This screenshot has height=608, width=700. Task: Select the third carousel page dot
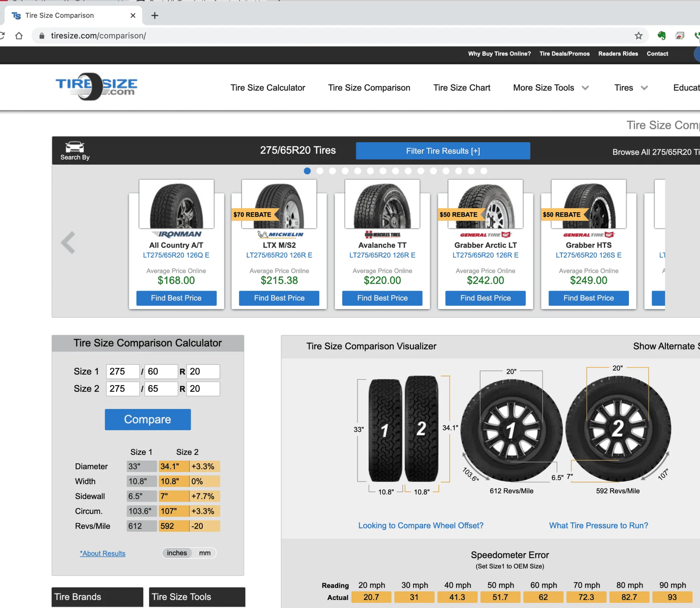pyautogui.click(x=332, y=171)
